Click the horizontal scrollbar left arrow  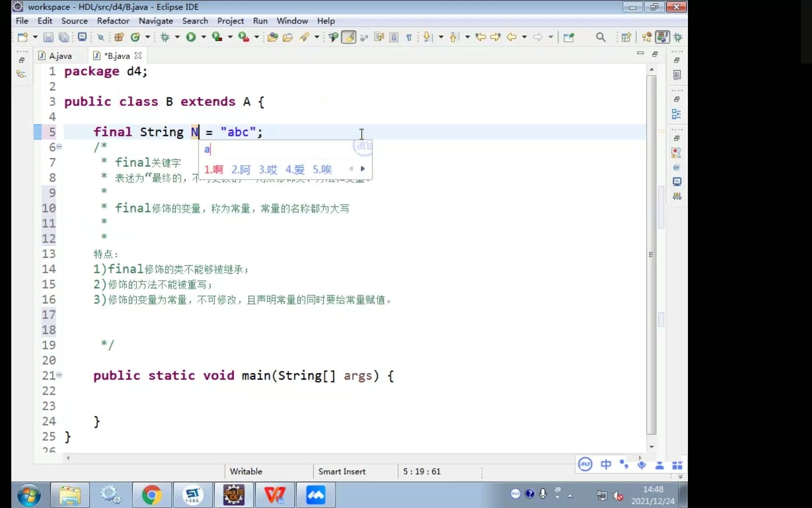click(x=68, y=458)
